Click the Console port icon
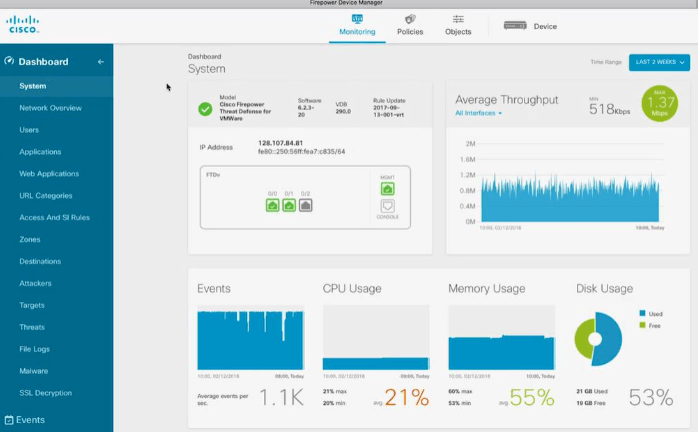Image resolution: width=698 pixels, height=432 pixels. (x=388, y=206)
